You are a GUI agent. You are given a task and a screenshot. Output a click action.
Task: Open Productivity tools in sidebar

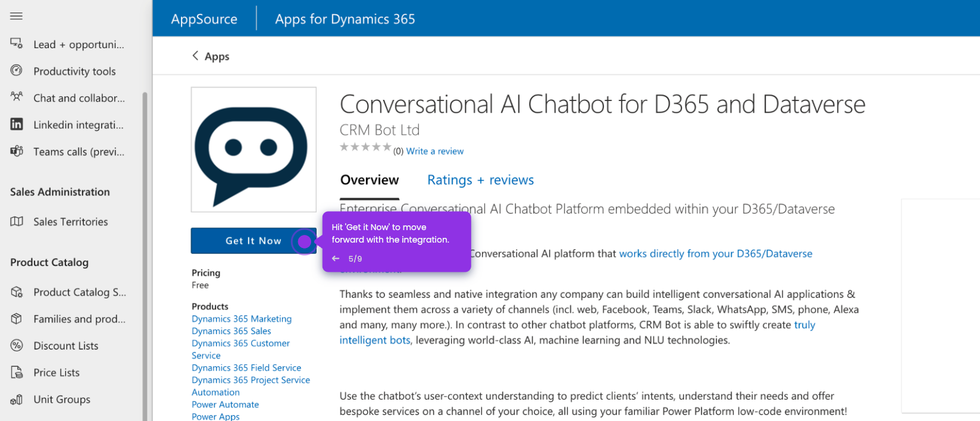[x=74, y=71]
